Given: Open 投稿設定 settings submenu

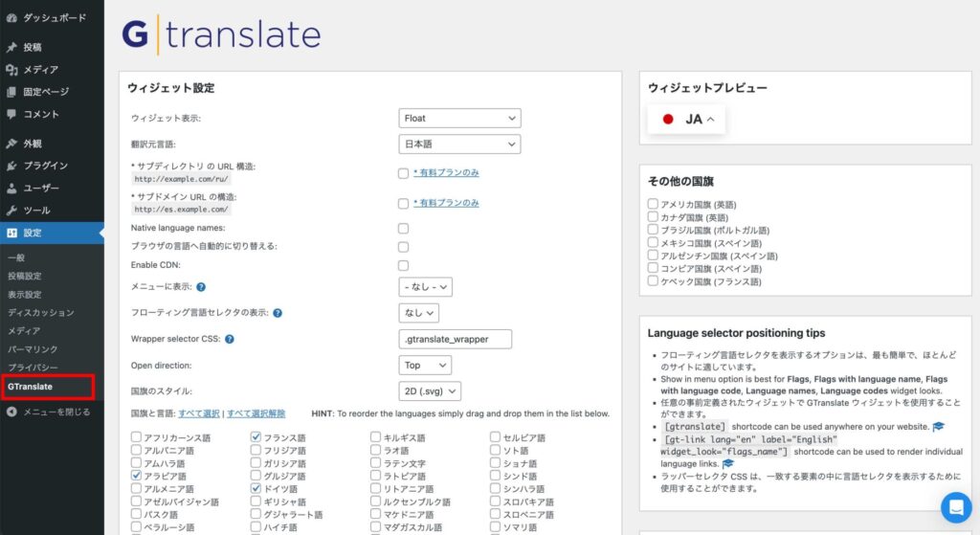Looking at the screenshot, I should coord(24,277).
